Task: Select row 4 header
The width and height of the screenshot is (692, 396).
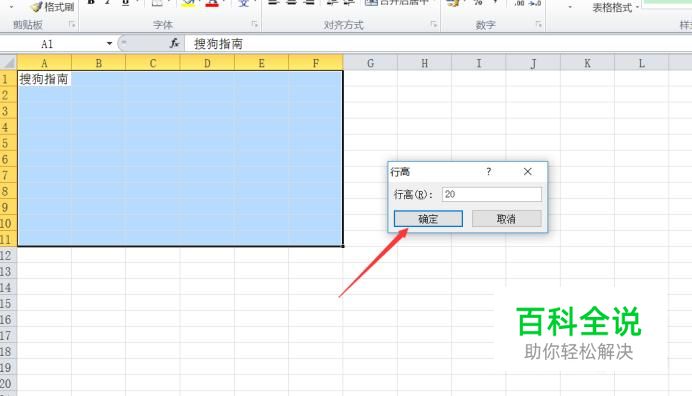Action: (8, 127)
